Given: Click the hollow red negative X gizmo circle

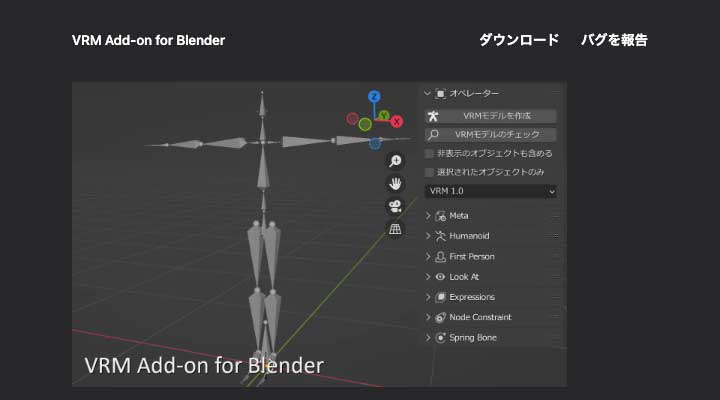Looking at the screenshot, I should click(x=352, y=119).
